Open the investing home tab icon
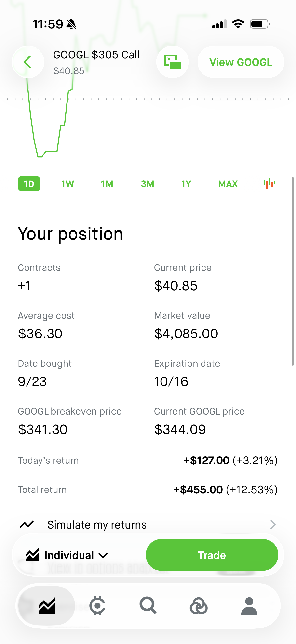Screen dimensions: 296x644 click(x=47, y=606)
